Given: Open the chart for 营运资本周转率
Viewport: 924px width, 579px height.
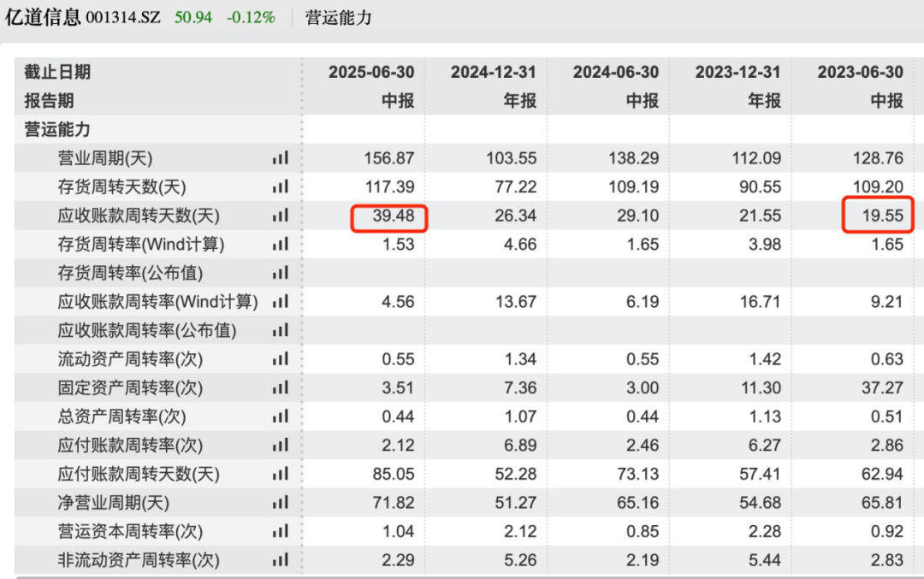Looking at the screenshot, I should coord(279,531).
